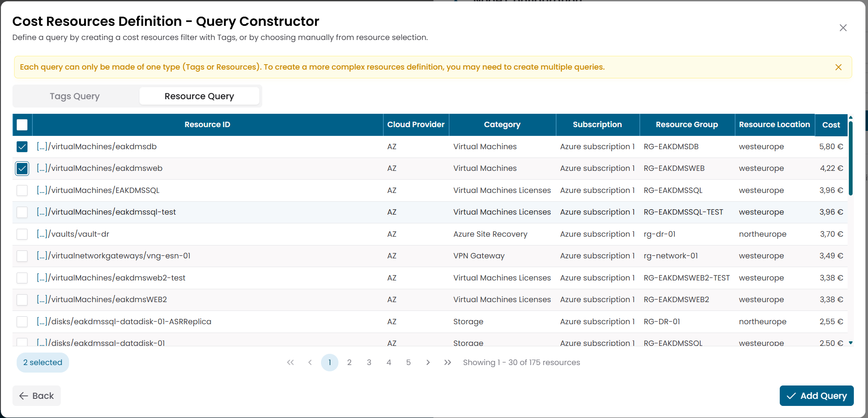Screen dimensions: 868x418
Task: Check the vault-dr resource row
Action: pos(22,234)
